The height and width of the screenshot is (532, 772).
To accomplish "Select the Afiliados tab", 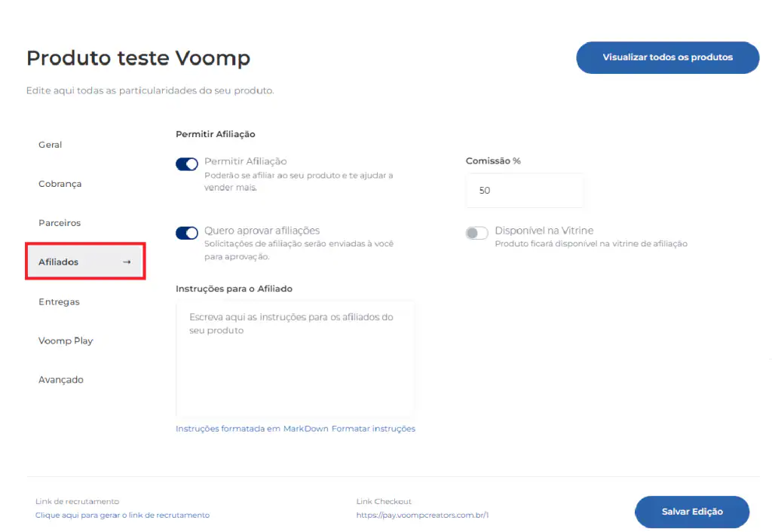I will (x=85, y=261).
